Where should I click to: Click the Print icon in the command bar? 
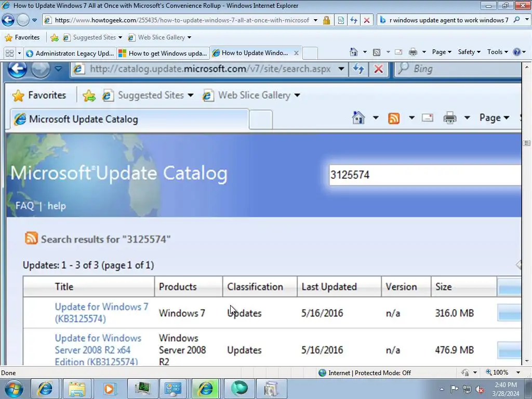tap(413, 52)
